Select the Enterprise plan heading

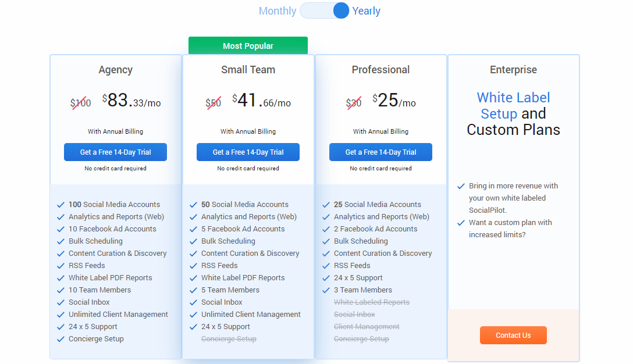pos(513,69)
